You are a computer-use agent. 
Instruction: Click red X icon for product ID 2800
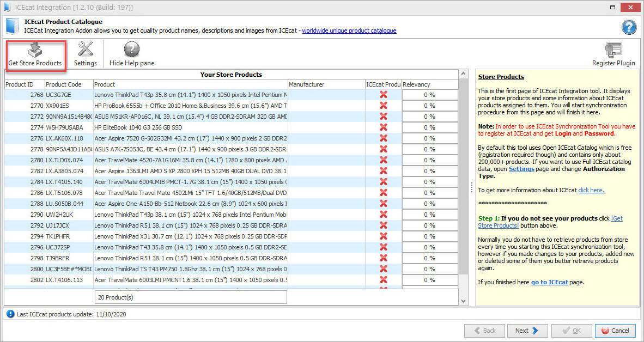(x=384, y=269)
